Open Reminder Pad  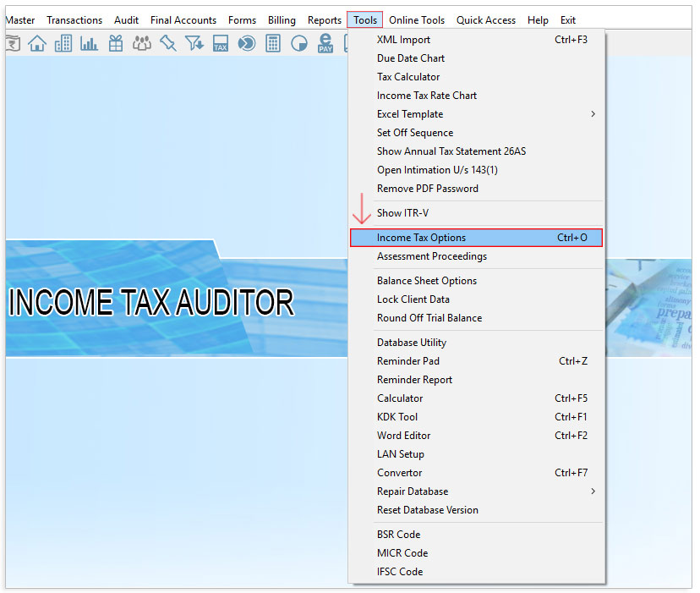click(476, 361)
